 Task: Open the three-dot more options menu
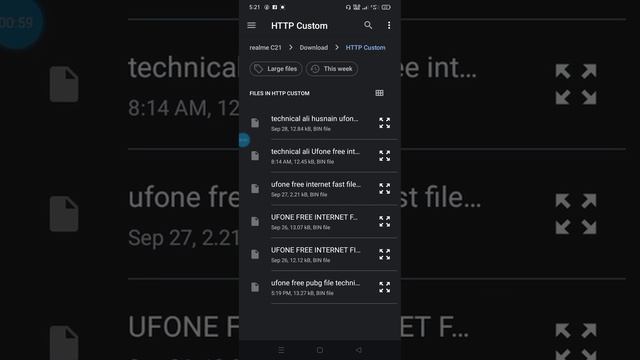[x=389, y=25]
